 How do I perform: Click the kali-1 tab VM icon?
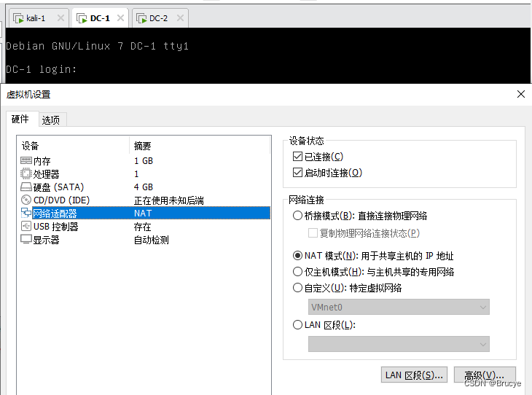18,18
